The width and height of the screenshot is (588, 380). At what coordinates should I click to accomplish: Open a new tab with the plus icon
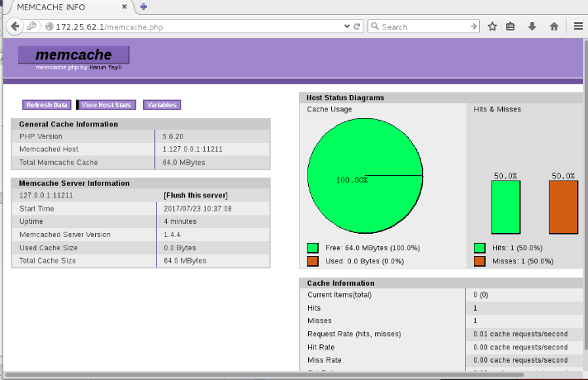(x=143, y=7)
